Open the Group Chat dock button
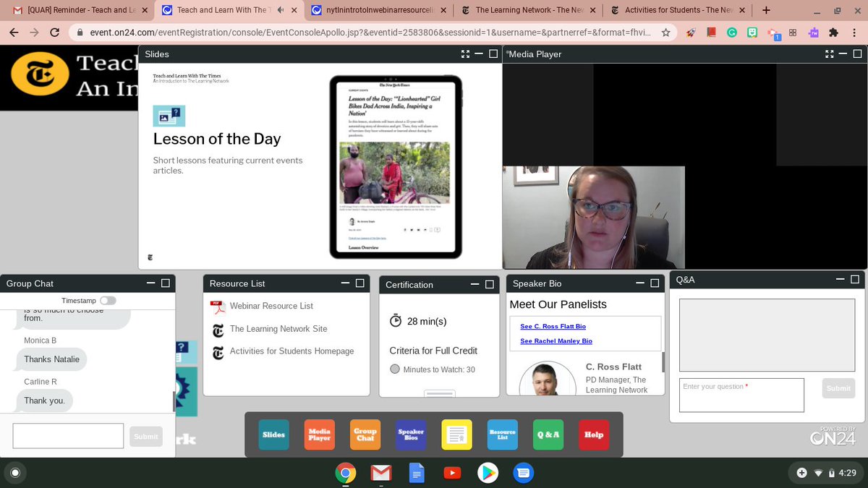The width and height of the screenshot is (868, 488). [x=365, y=435]
